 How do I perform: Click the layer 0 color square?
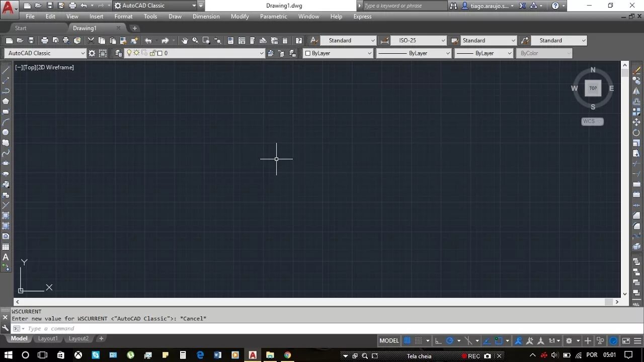tap(159, 53)
